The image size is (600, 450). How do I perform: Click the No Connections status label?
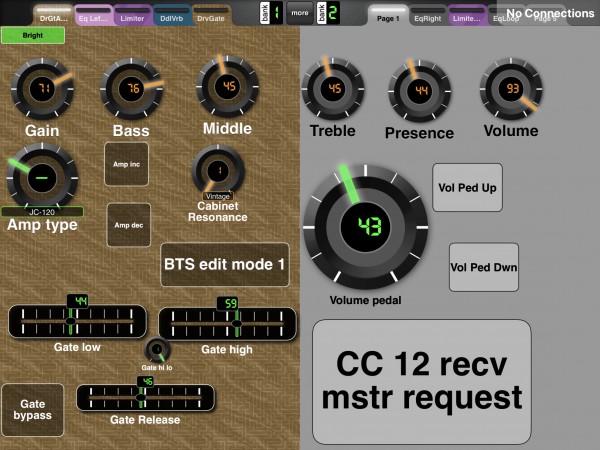click(550, 13)
